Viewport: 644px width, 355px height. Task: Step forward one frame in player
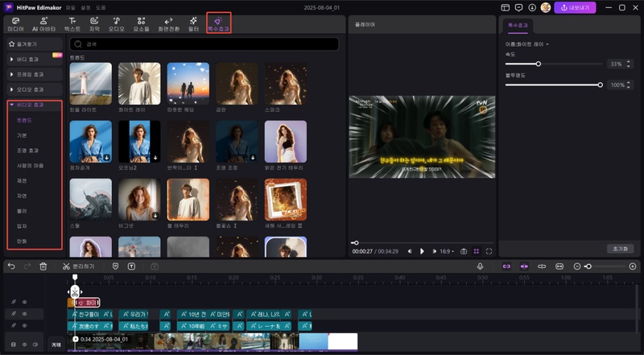tap(434, 251)
